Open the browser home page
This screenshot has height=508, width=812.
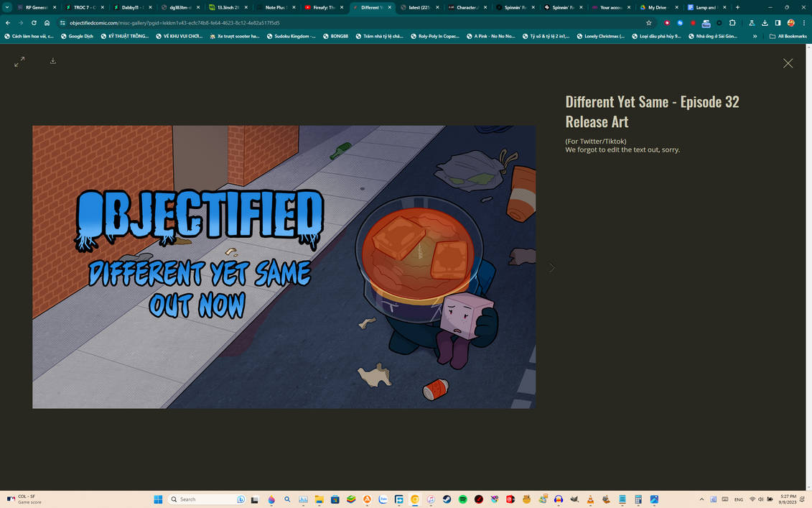(x=47, y=23)
